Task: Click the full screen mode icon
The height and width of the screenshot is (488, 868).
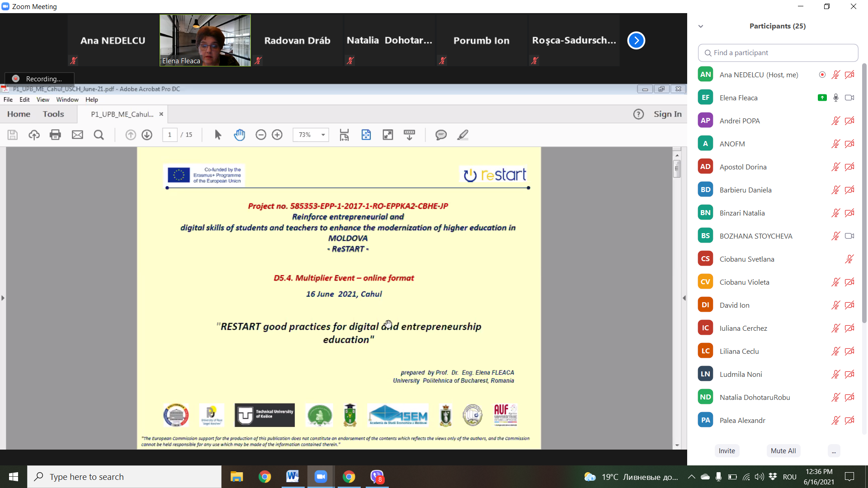Action: click(388, 135)
